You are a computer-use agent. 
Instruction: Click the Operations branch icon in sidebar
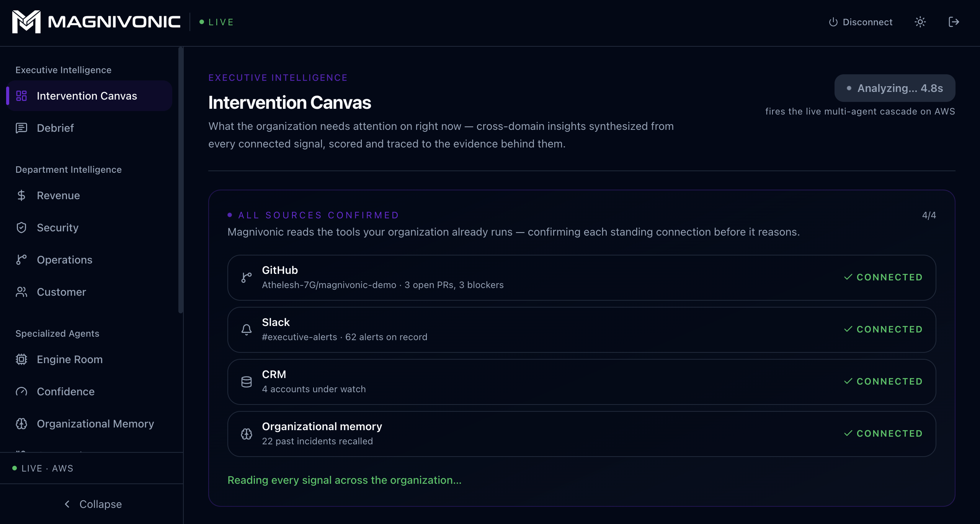[x=21, y=260]
